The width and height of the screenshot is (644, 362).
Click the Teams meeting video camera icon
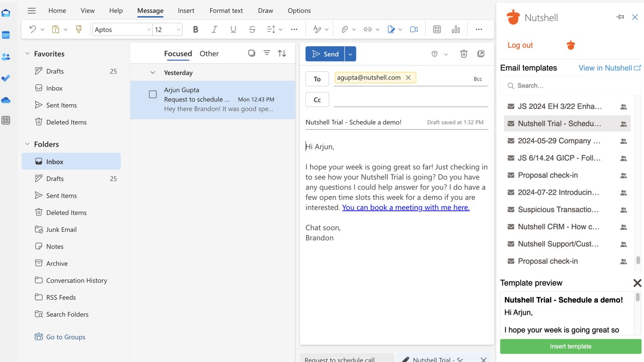pos(414,29)
